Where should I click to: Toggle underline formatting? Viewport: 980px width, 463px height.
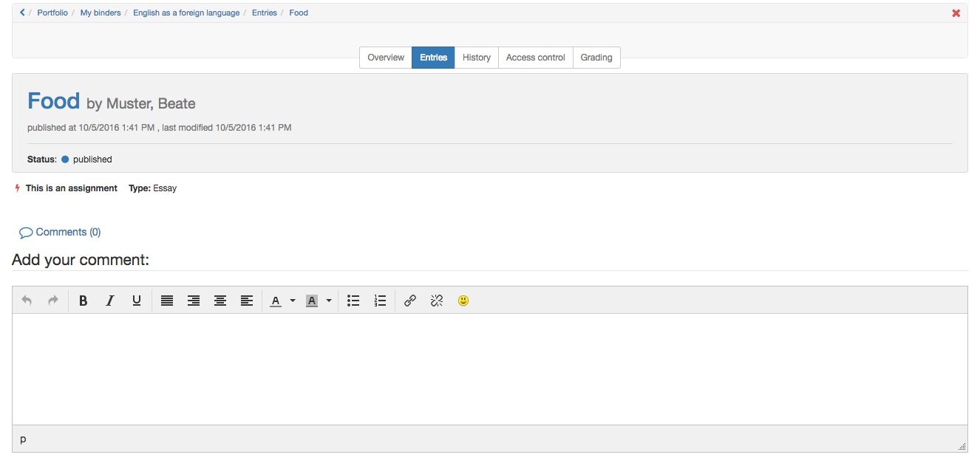[x=137, y=301]
